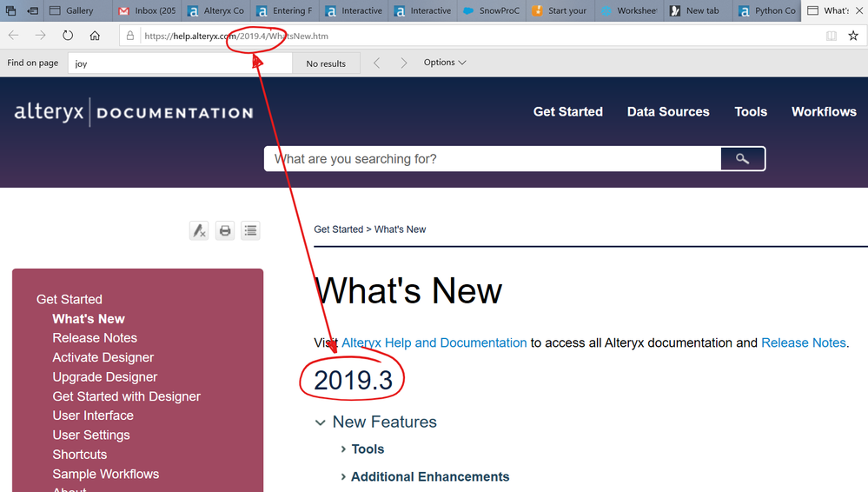Open Alteryx Help and Documentation link
The image size is (868, 492).
[x=434, y=343]
